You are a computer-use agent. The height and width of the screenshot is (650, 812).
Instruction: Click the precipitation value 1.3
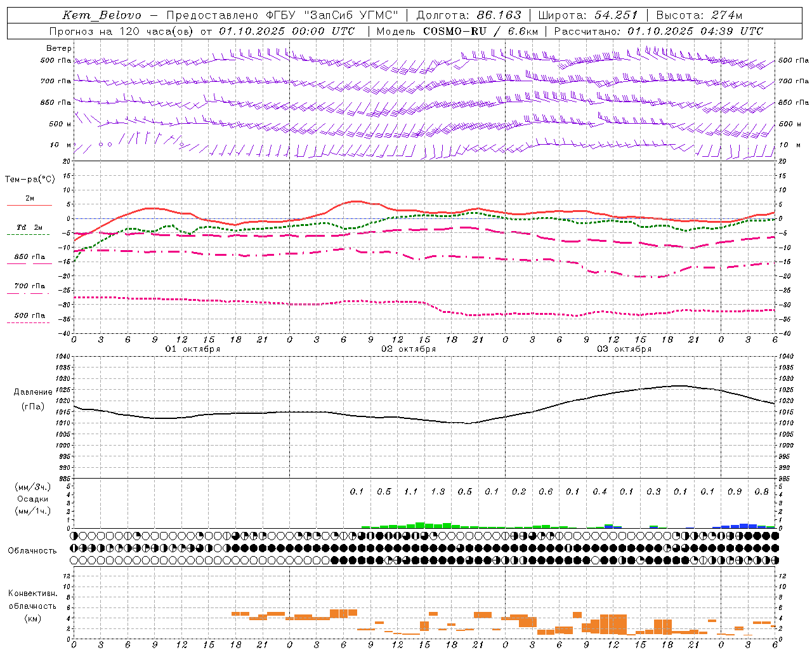438,492
